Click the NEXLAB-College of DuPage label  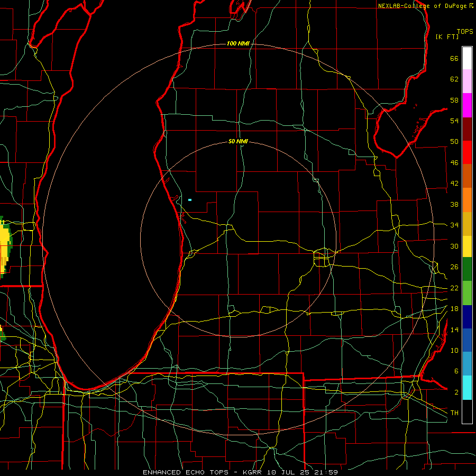point(423,6)
